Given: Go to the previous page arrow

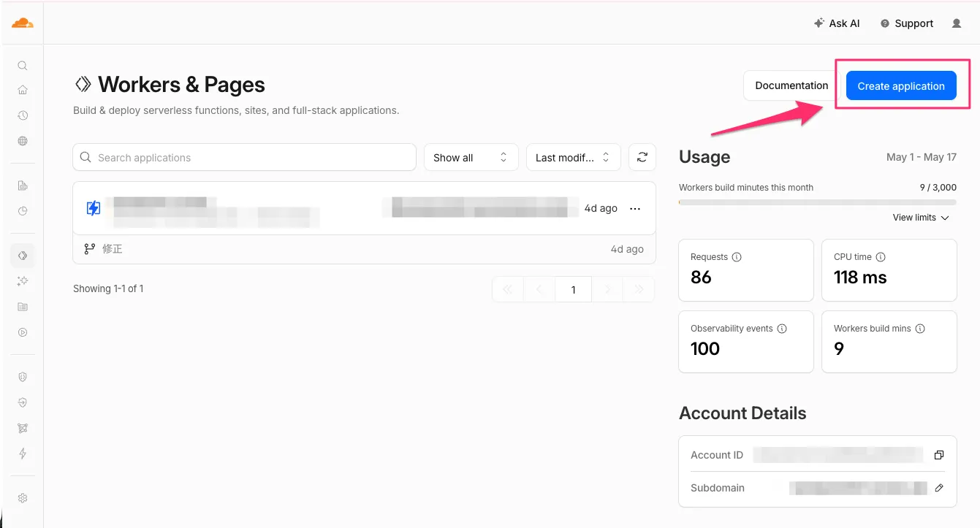Looking at the screenshot, I should click(x=539, y=289).
